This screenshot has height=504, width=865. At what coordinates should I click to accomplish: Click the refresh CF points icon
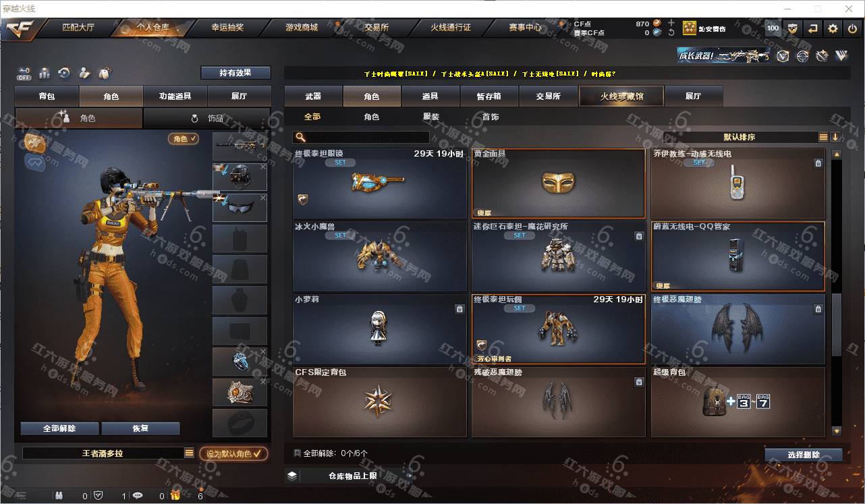(671, 32)
